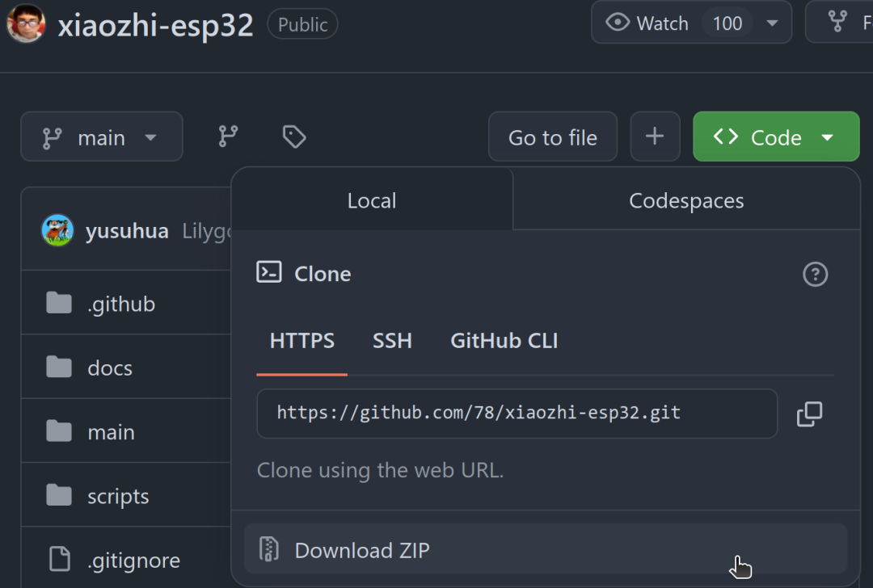Image resolution: width=873 pixels, height=588 pixels.
Task: Click the Watch button with eye icon
Action: pyautogui.click(x=647, y=23)
